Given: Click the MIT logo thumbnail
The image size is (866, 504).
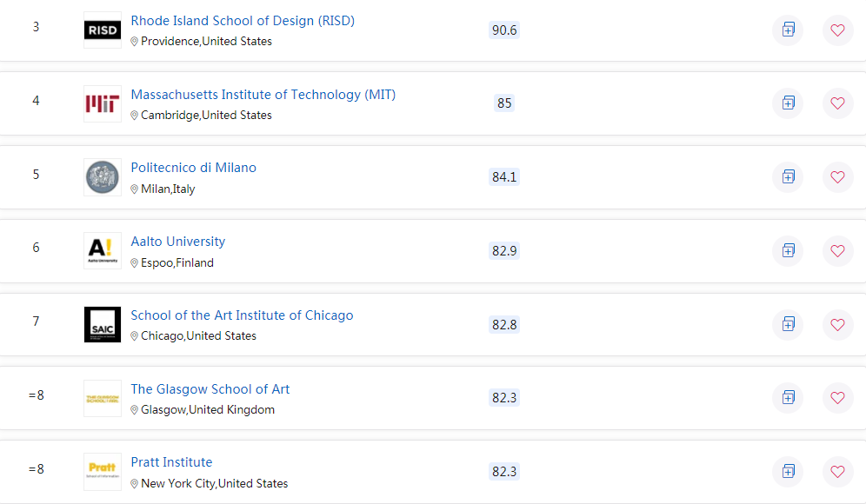Looking at the screenshot, I should 103,103.
